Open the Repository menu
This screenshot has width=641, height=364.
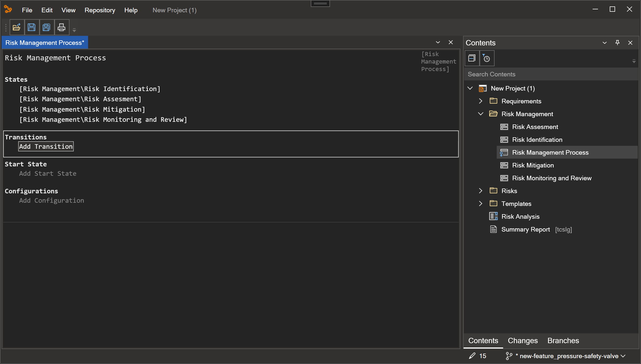click(100, 10)
